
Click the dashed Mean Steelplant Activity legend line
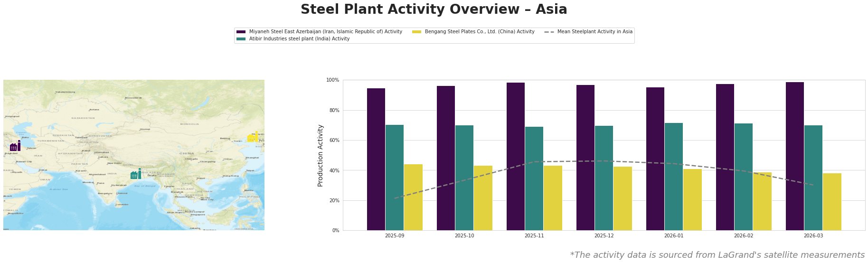tap(549, 32)
